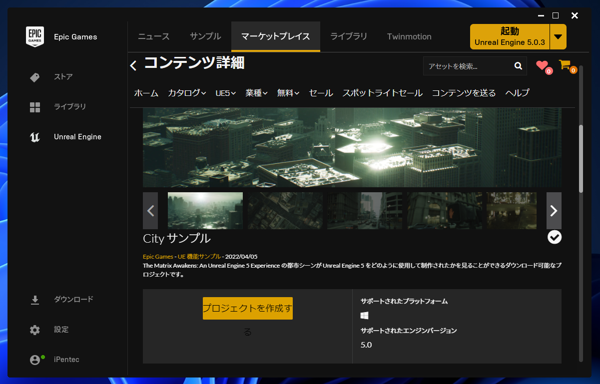Open the ヘルプ menu item
The width and height of the screenshot is (600, 384).
pos(517,93)
